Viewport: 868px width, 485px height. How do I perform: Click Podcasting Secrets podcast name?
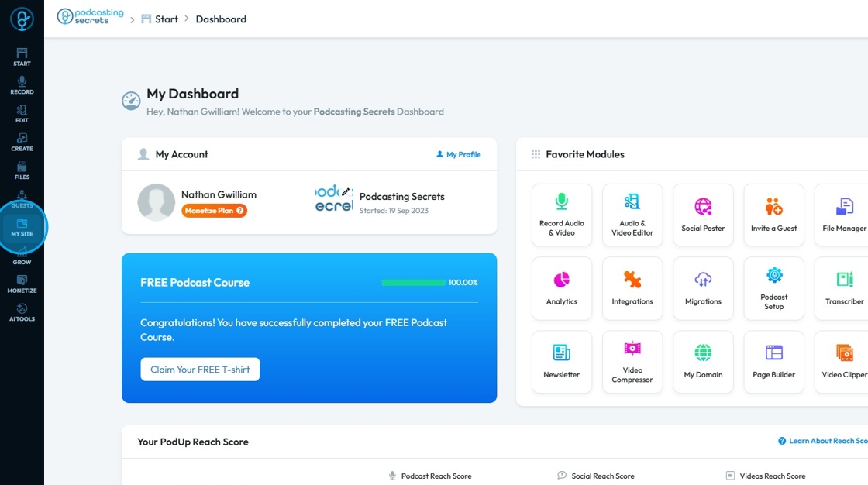[402, 197]
